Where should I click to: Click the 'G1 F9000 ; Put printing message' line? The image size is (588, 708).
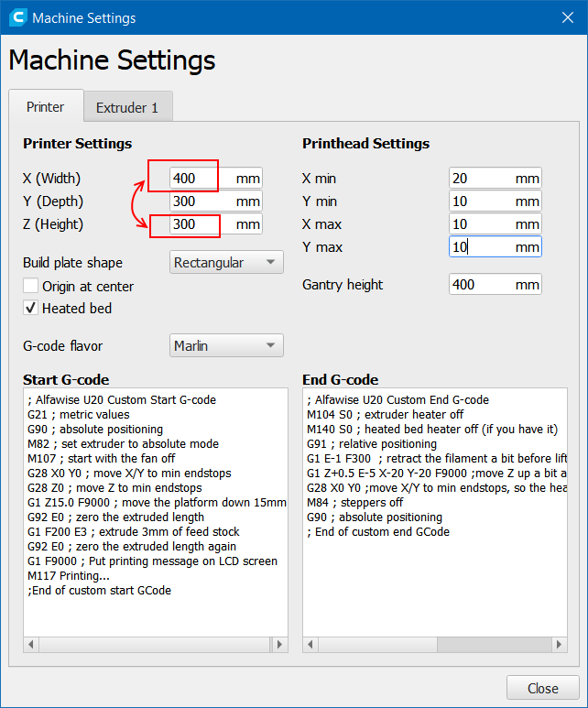click(153, 561)
